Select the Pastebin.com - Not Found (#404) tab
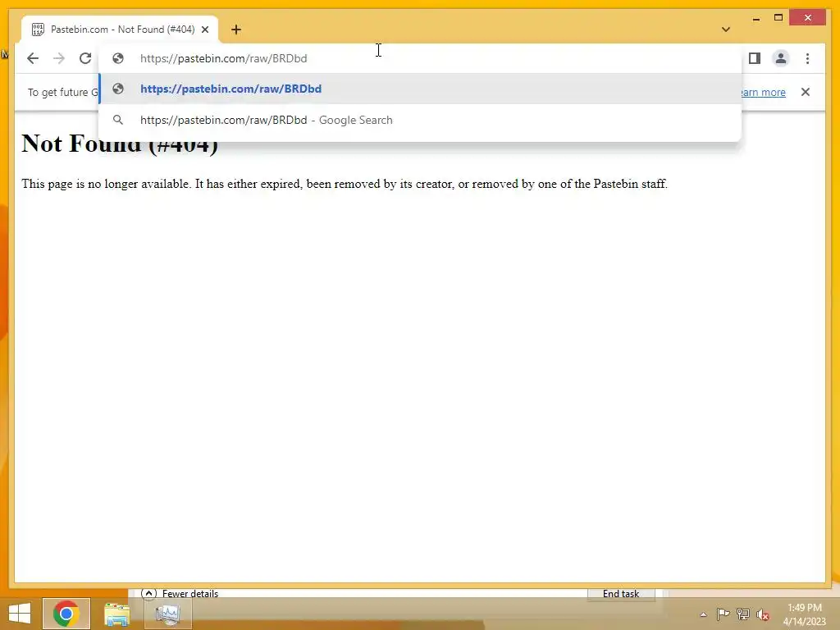This screenshot has height=630, width=840. 120,30
